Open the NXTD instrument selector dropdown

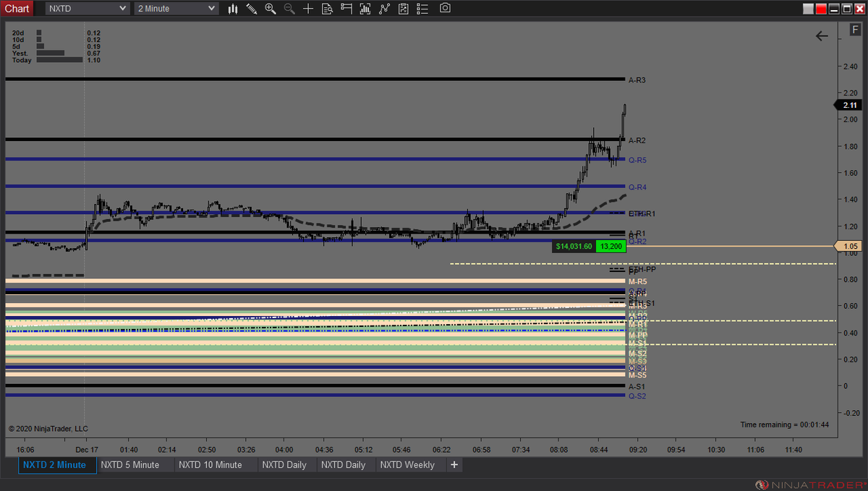(x=88, y=9)
